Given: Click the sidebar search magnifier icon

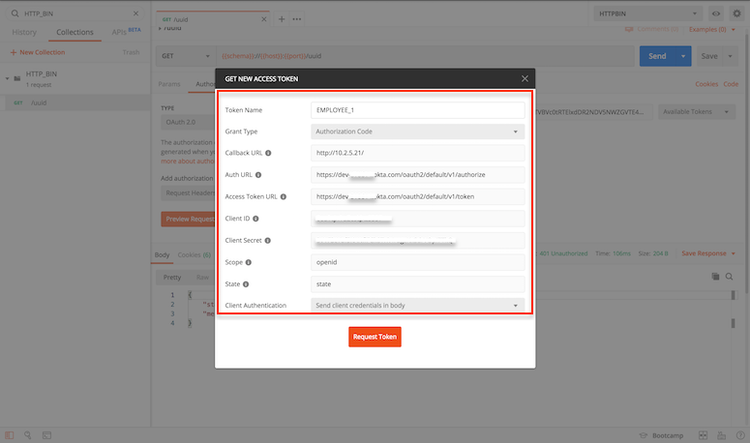Looking at the screenshot, I should 15,13.
